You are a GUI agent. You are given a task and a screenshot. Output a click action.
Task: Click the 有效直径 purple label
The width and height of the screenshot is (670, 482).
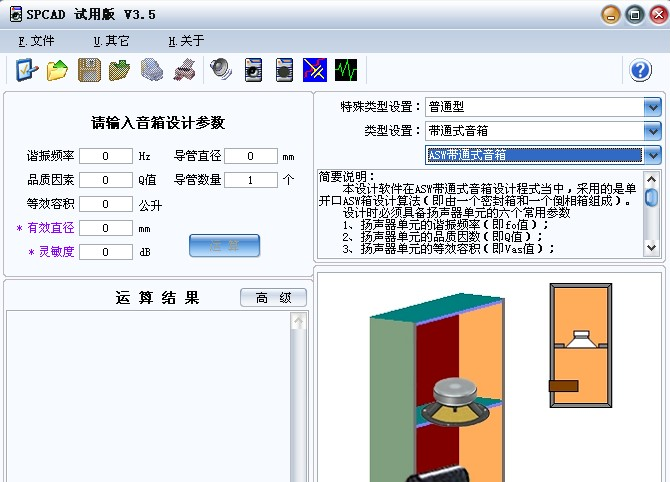(50, 228)
